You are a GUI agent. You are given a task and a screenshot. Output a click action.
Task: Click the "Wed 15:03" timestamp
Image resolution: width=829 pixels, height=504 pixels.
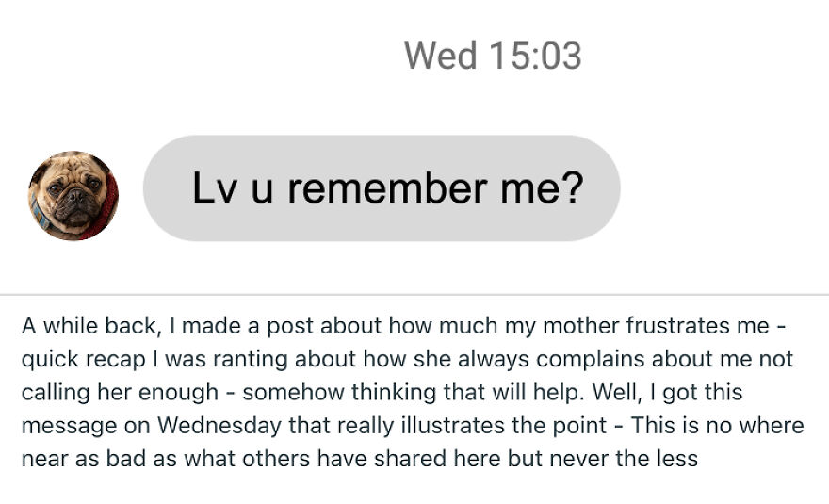coord(492,56)
